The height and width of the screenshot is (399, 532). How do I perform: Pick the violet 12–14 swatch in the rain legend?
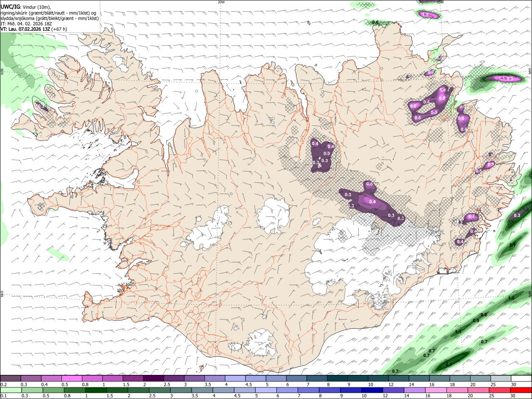click(393, 390)
